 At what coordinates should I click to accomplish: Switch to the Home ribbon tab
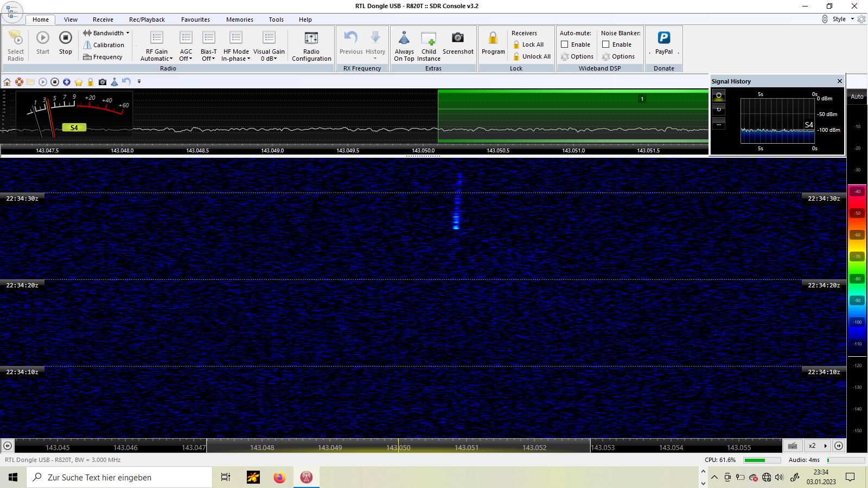click(x=41, y=20)
